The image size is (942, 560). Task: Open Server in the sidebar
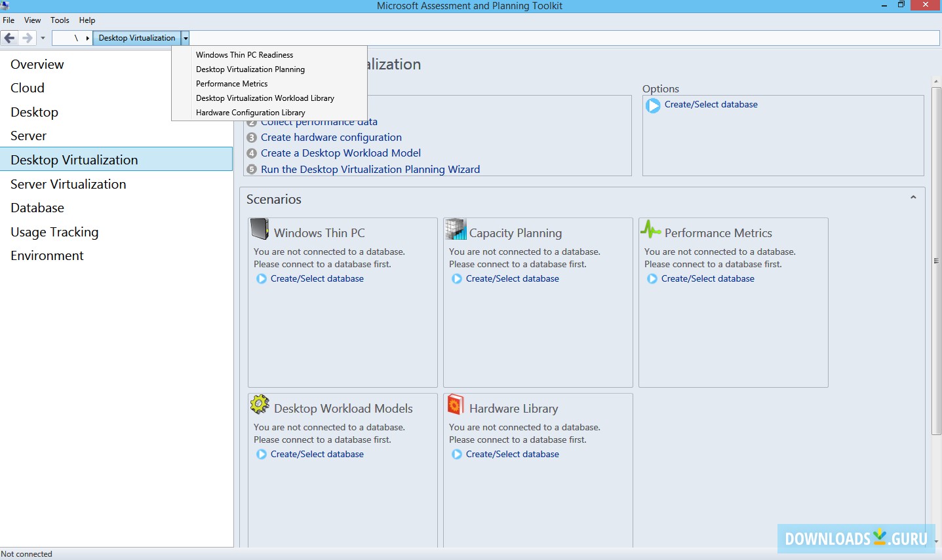point(29,136)
